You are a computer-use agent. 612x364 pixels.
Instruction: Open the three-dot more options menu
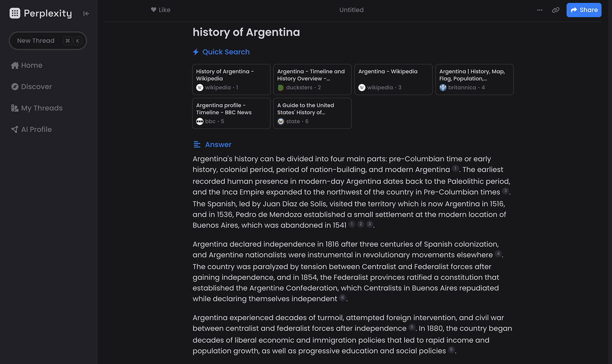pyautogui.click(x=540, y=10)
